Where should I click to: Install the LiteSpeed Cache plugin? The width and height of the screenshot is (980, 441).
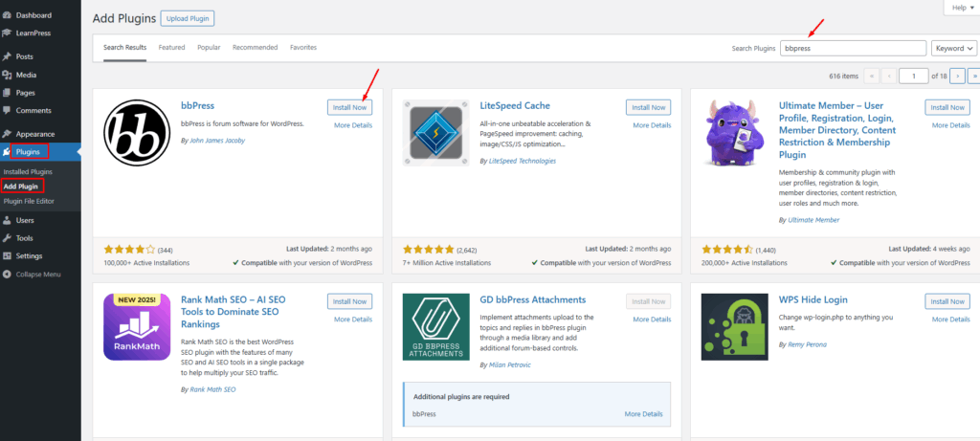(x=649, y=107)
